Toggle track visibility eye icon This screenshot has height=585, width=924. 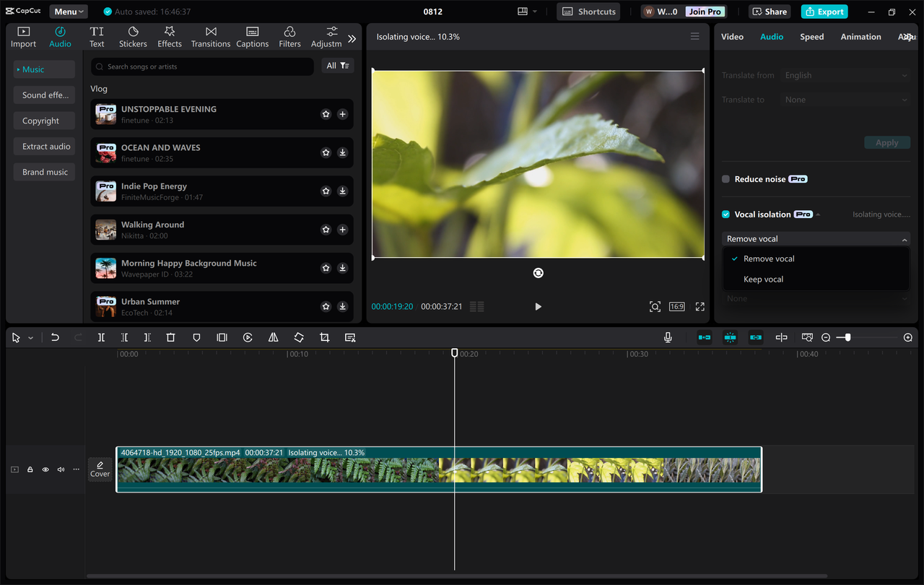coord(45,469)
